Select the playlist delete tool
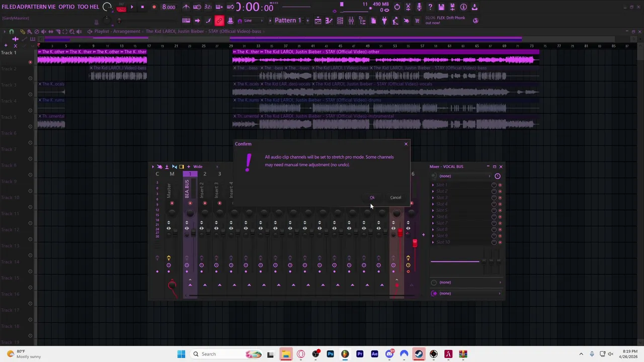The width and height of the screenshot is (644, 362). tap(36, 31)
